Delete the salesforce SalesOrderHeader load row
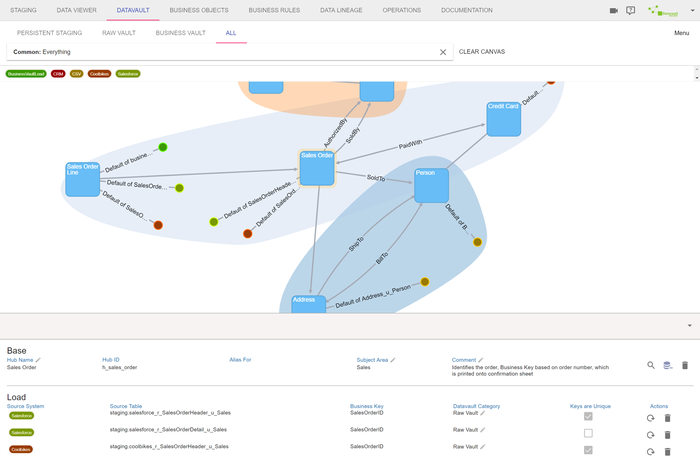This screenshot has width=700, height=467. pos(667,418)
